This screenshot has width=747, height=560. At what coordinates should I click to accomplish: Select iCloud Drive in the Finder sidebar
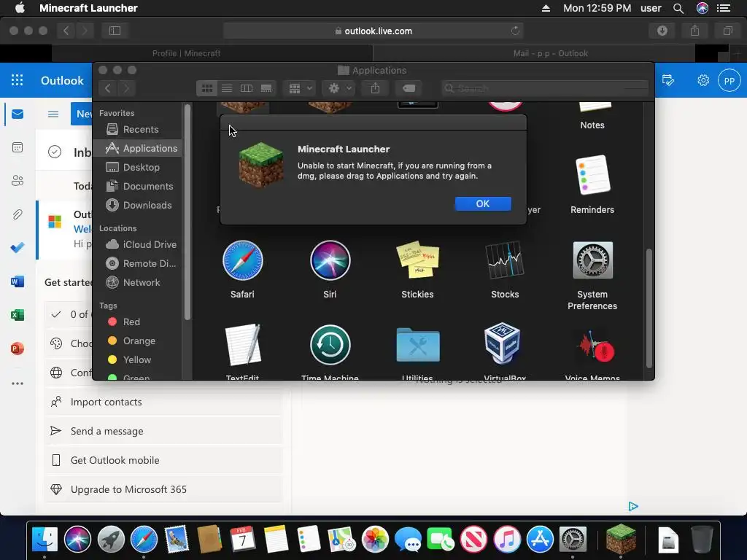click(138, 244)
